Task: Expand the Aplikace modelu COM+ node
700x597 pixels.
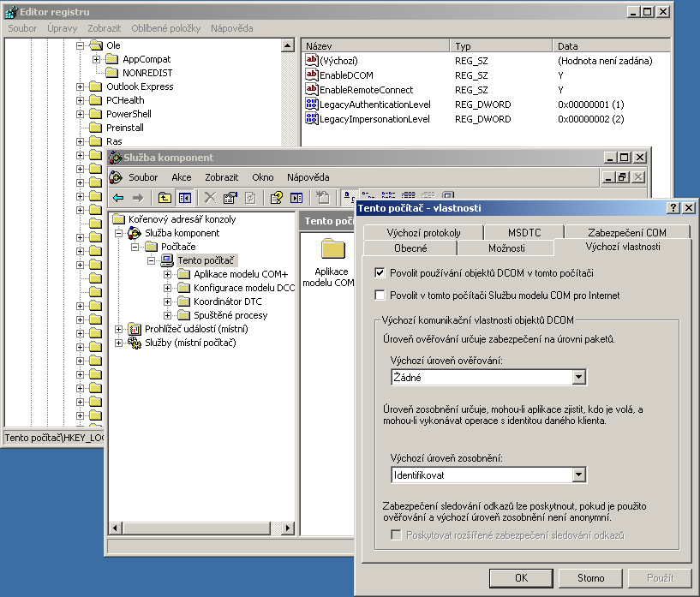Action: coord(167,274)
